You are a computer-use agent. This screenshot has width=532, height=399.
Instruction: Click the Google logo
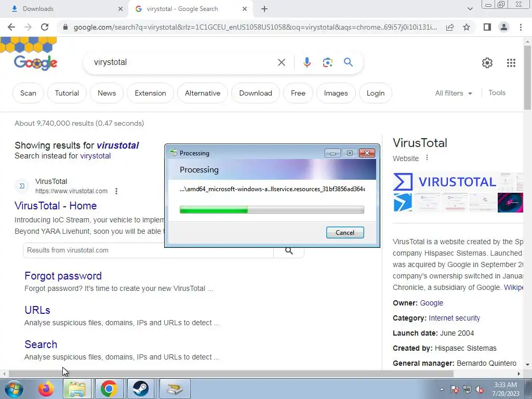[x=35, y=62]
